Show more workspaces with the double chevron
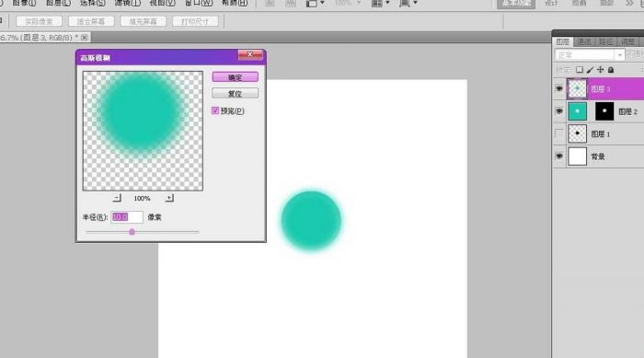The height and width of the screenshot is (358, 644). [629, 3]
